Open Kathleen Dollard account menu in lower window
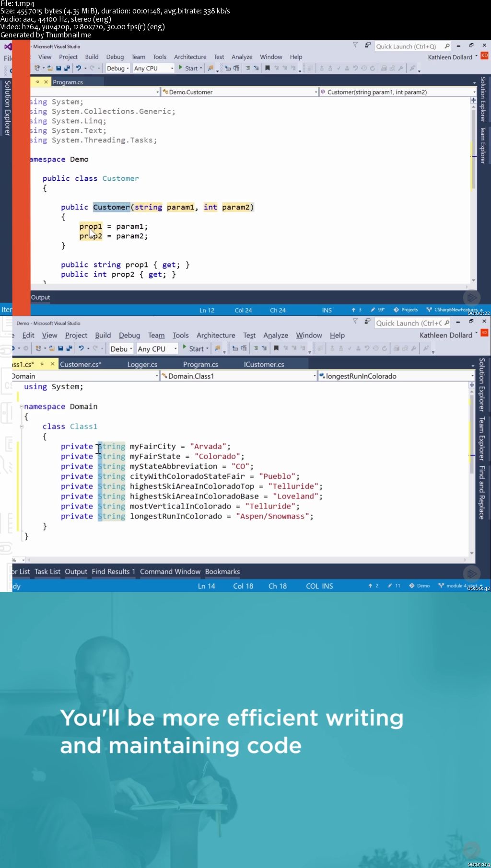Viewport: 491px width, 868px height. click(448, 335)
